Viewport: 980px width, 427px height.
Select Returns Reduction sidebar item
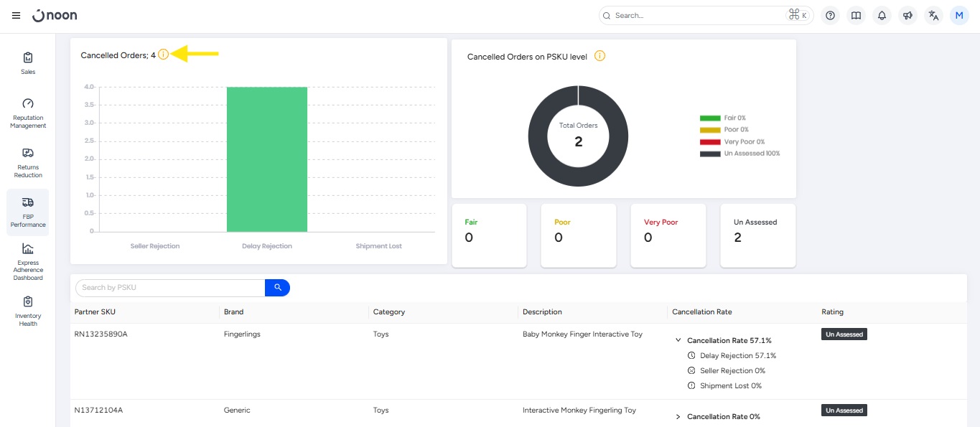28,162
